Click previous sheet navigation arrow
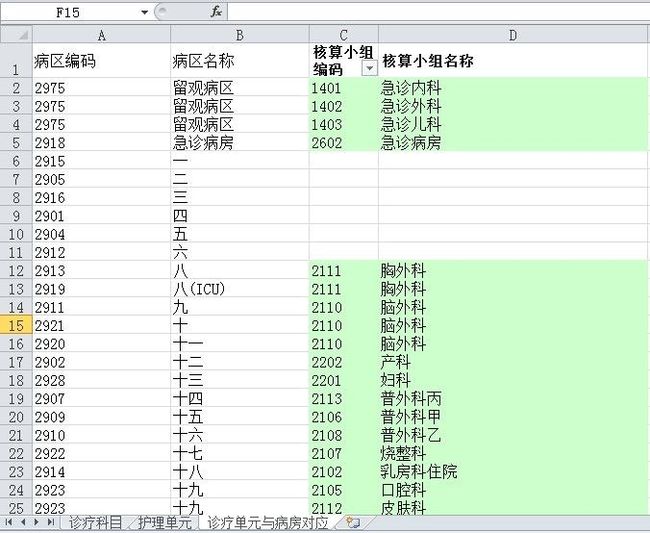This screenshot has height=533, width=650. click(23, 522)
